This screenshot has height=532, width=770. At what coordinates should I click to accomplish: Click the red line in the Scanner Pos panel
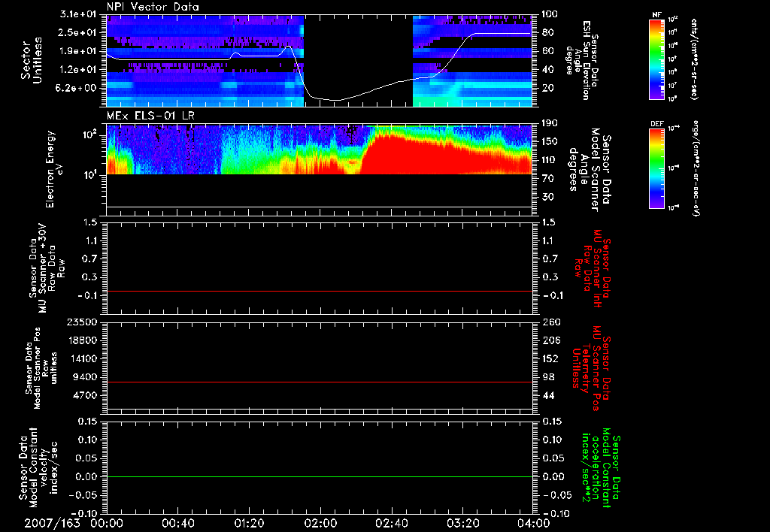(319, 382)
